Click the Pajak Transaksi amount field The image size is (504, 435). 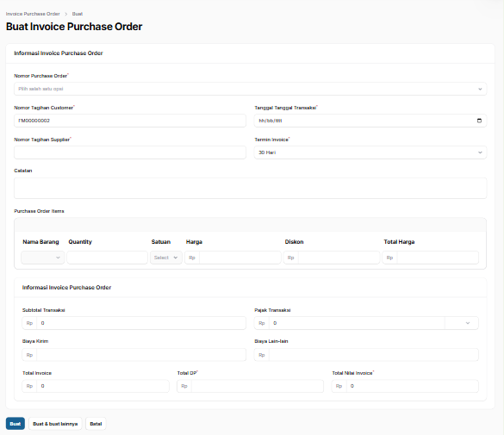point(357,323)
